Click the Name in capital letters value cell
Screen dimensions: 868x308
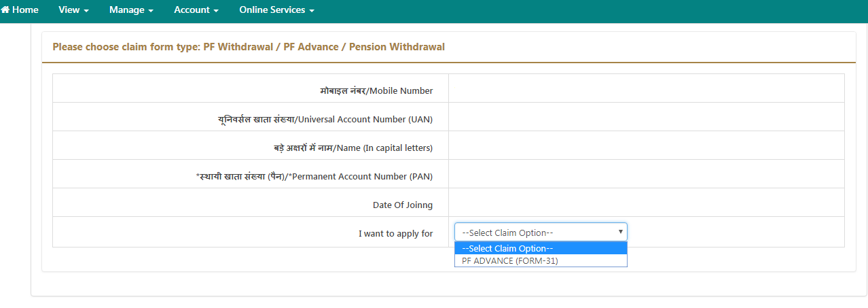tap(646, 146)
